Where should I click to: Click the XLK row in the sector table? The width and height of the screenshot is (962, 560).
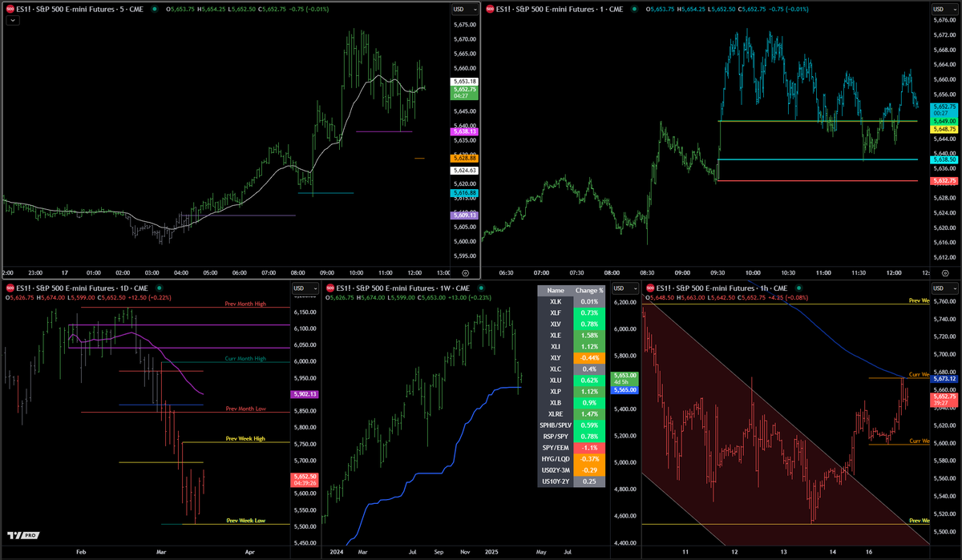coord(571,302)
